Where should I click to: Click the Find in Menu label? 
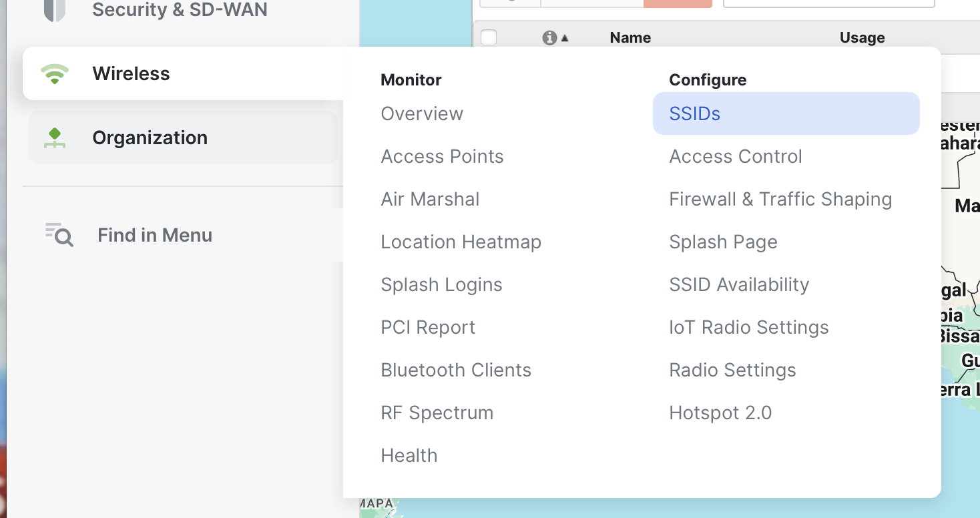tap(155, 235)
